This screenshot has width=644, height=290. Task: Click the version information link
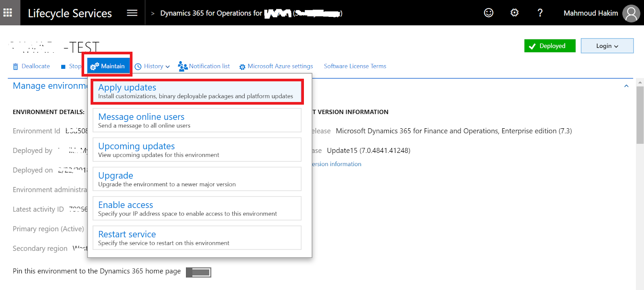[337, 164]
